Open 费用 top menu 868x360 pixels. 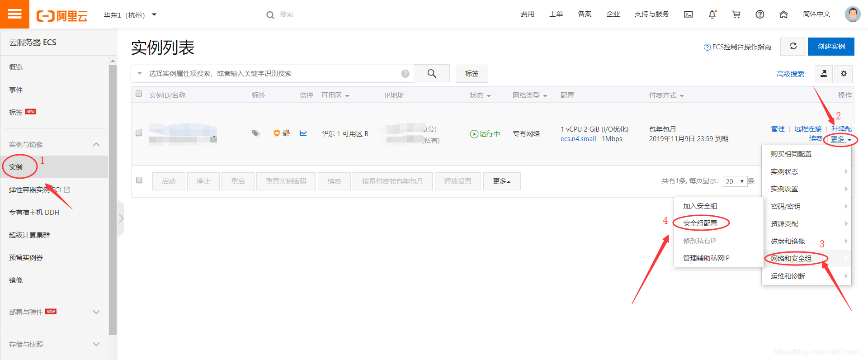(x=528, y=14)
